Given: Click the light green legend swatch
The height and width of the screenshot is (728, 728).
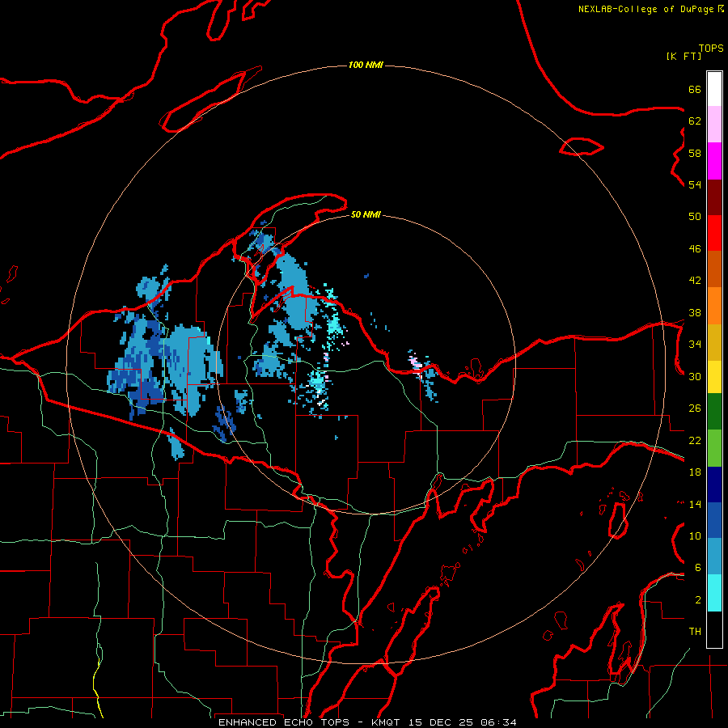Looking at the screenshot, I should [714, 448].
